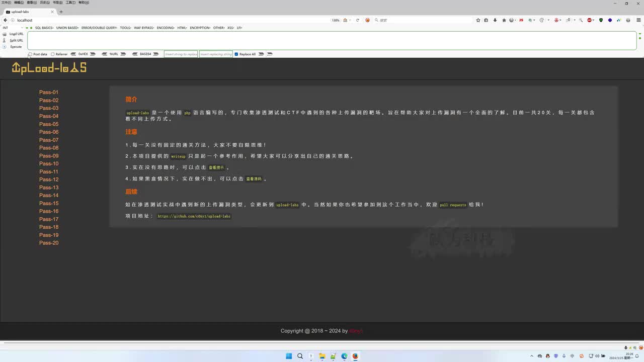
Task: Open the 历史 (History) menu
Action: click(x=45, y=3)
